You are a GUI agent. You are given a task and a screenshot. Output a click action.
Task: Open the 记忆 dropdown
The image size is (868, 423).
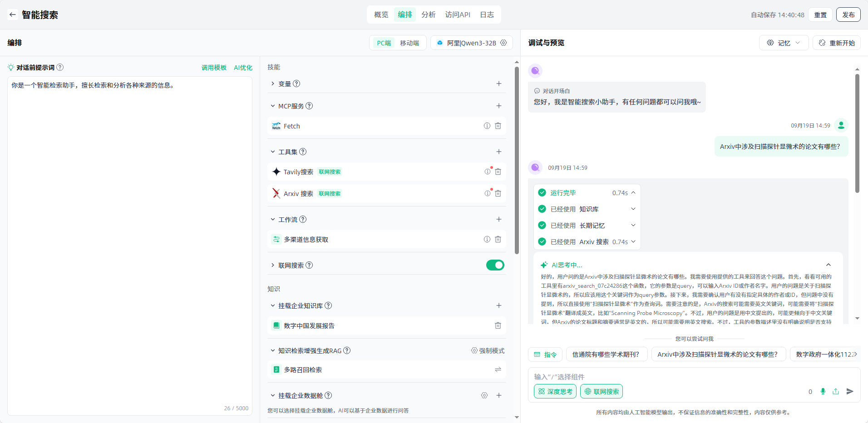click(784, 43)
